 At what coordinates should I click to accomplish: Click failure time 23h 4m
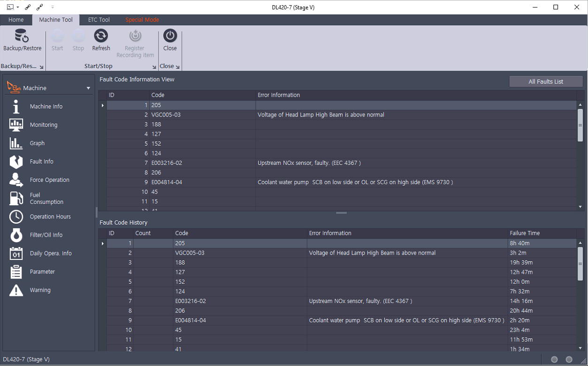click(x=519, y=330)
